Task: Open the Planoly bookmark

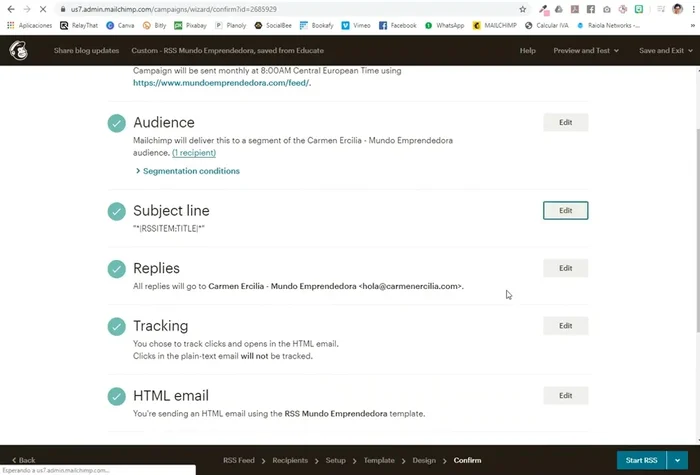Action: click(x=231, y=25)
